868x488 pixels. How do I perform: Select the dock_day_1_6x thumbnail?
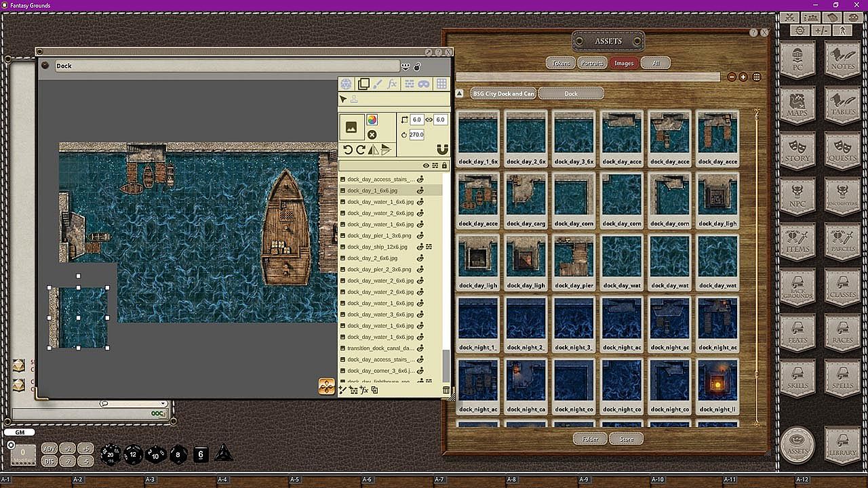[x=479, y=138]
